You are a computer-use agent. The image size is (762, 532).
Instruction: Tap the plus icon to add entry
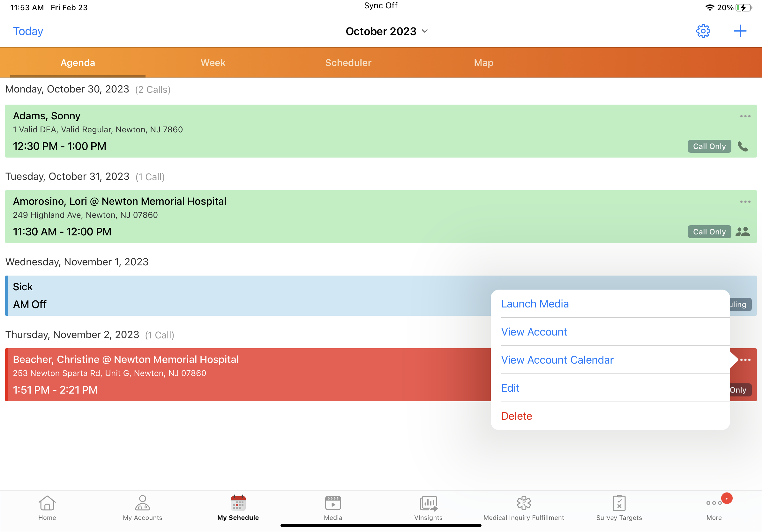coord(740,31)
